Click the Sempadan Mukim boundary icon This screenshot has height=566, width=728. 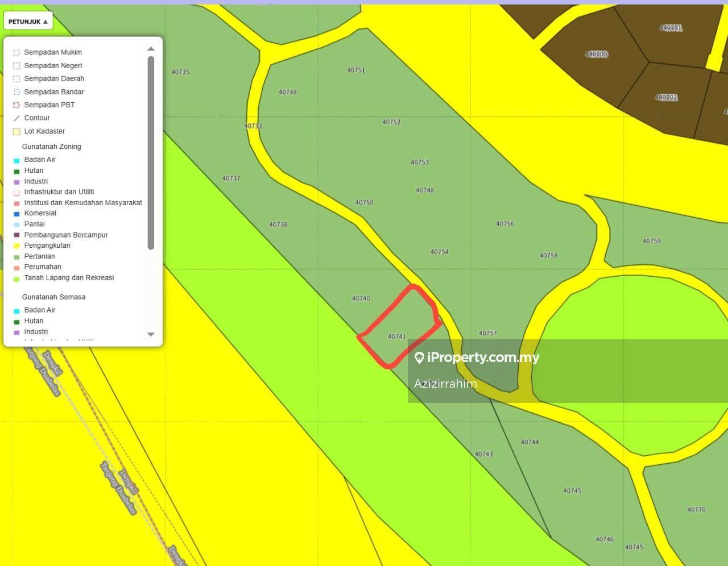(x=16, y=52)
